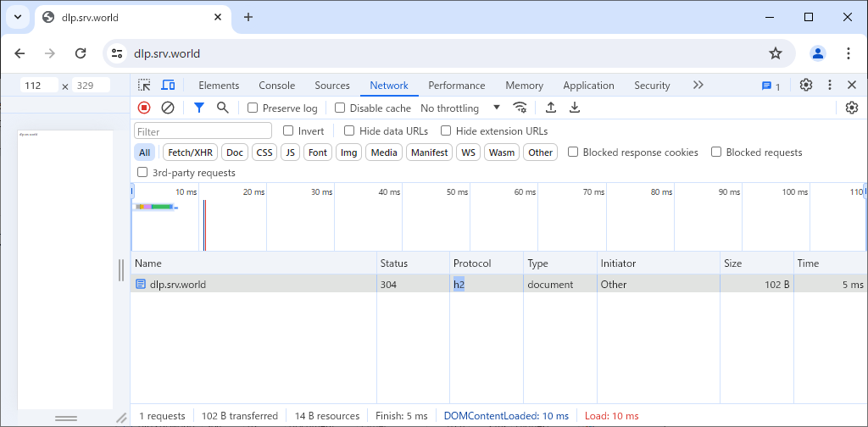The width and height of the screenshot is (868, 427).
Task: Click the import HAR file upload icon
Action: [551, 108]
